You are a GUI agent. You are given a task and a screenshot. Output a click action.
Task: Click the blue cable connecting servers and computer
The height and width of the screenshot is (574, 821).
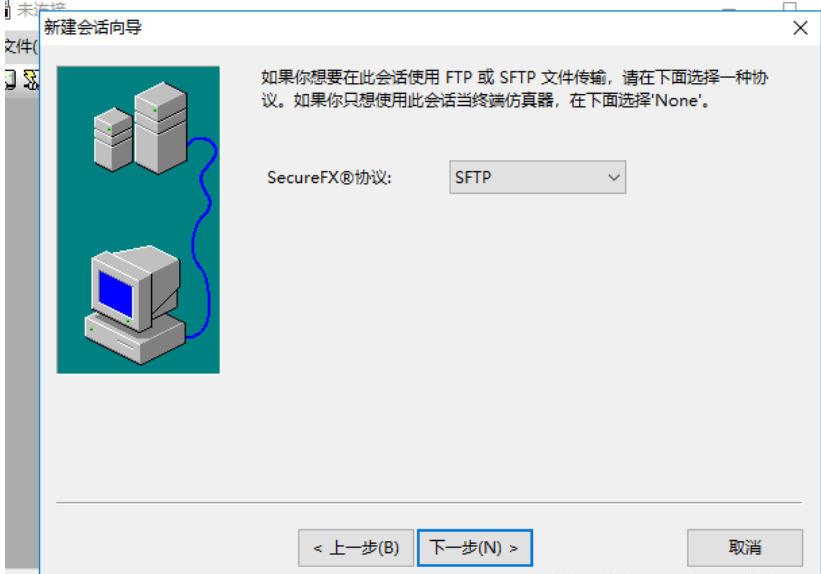point(202,236)
